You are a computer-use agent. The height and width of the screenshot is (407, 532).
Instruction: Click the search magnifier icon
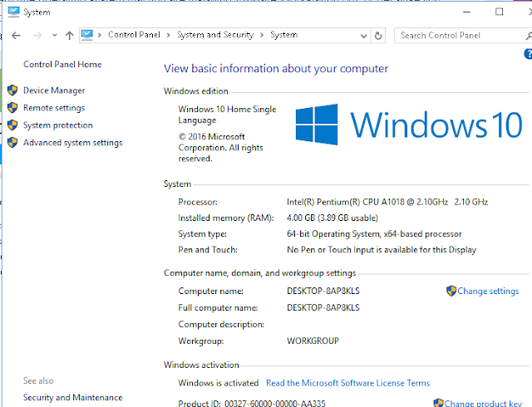coord(529,36)
